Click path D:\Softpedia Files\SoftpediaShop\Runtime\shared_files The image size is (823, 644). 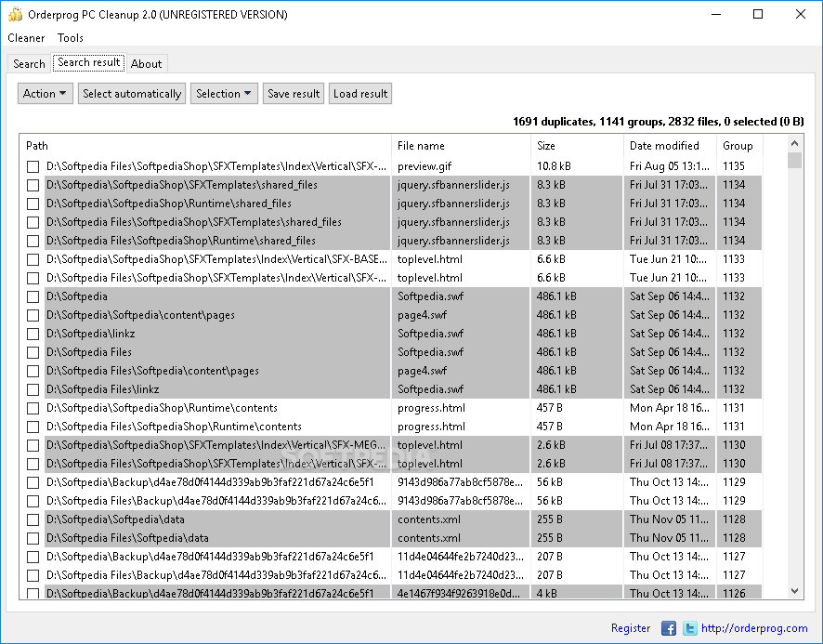pos(180,241)
